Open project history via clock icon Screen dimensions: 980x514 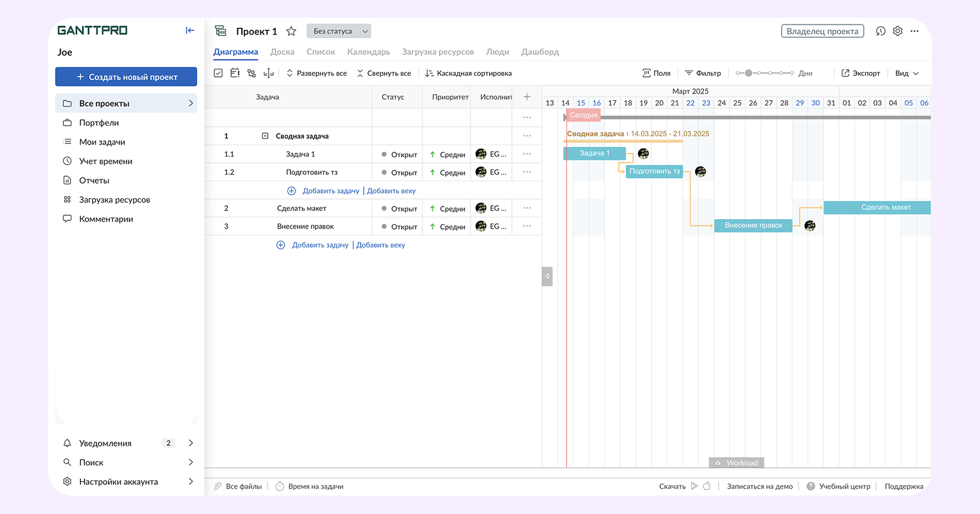click(880, 30)
